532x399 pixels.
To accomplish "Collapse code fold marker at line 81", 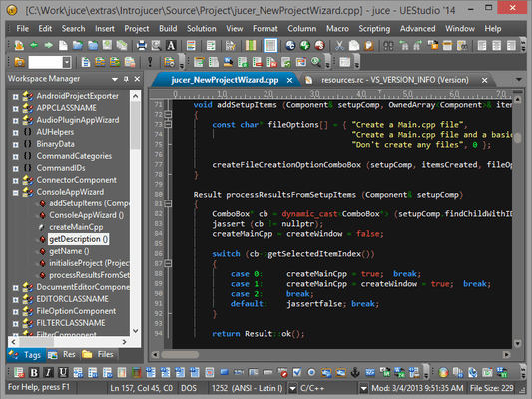I will click(x=168, y=204).
